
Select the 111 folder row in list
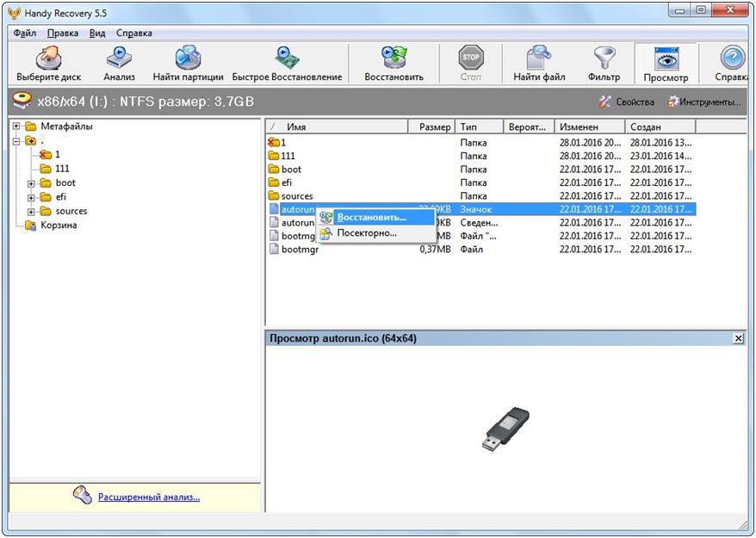click(x=481, y=156)
